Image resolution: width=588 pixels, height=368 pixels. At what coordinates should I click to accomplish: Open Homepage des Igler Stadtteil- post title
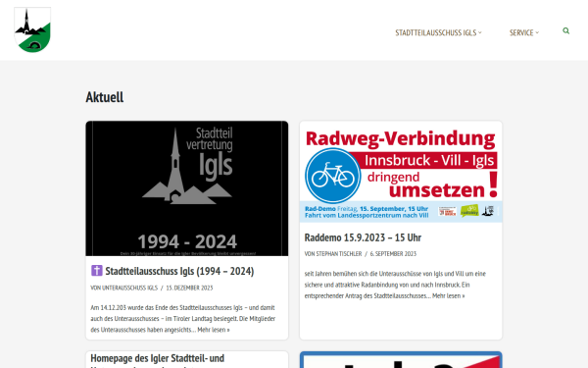pos(158,361)
